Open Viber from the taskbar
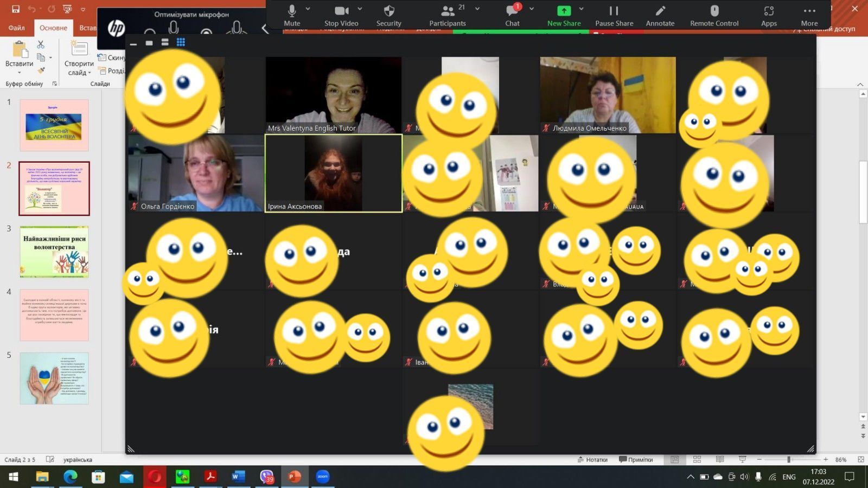 coord(266,477)
